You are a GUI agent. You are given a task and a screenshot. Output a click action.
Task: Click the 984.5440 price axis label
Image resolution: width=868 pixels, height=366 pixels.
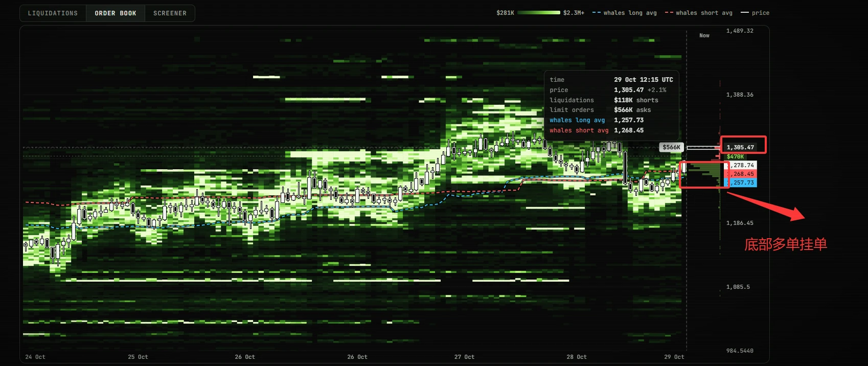click(740, 351)
